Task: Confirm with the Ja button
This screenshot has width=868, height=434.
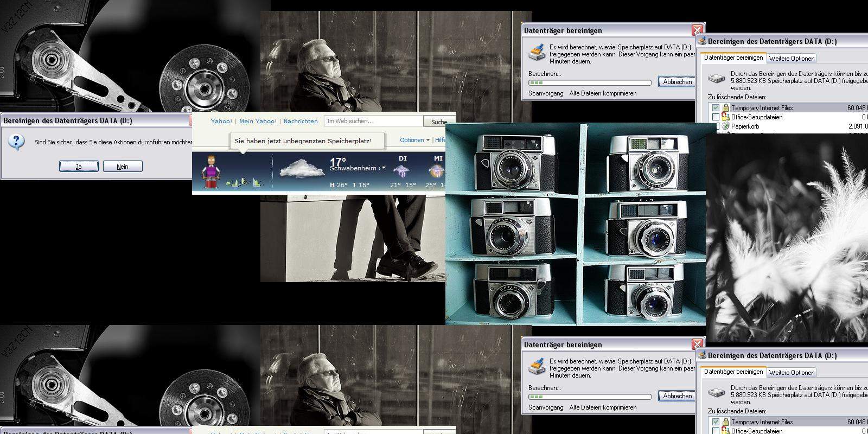Action: pyautogui.click(x=79, y=167)
